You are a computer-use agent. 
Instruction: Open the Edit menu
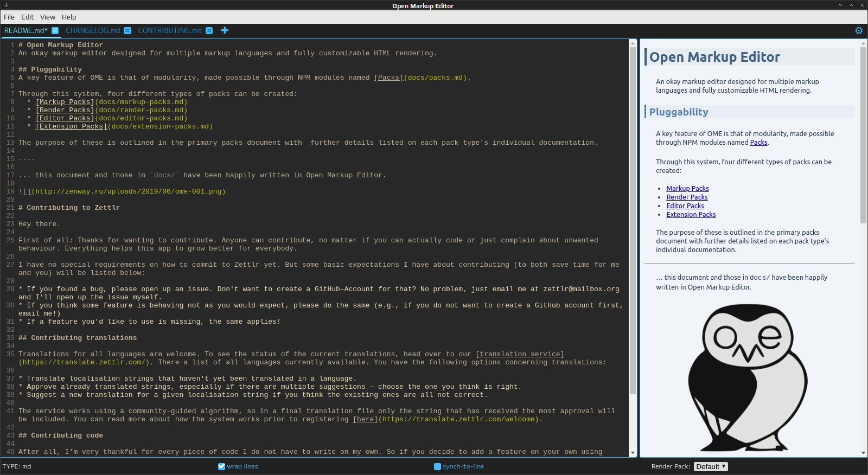27,17
